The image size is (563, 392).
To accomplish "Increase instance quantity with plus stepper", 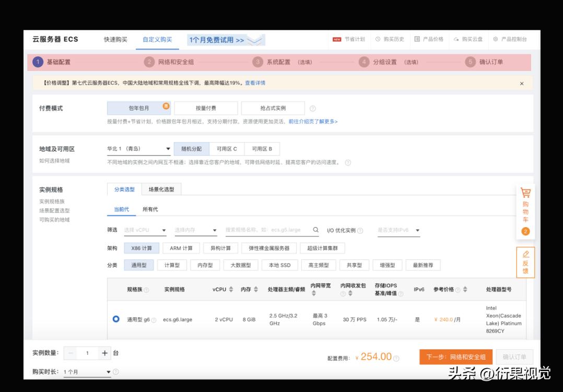I will click(x=105, y=353).
